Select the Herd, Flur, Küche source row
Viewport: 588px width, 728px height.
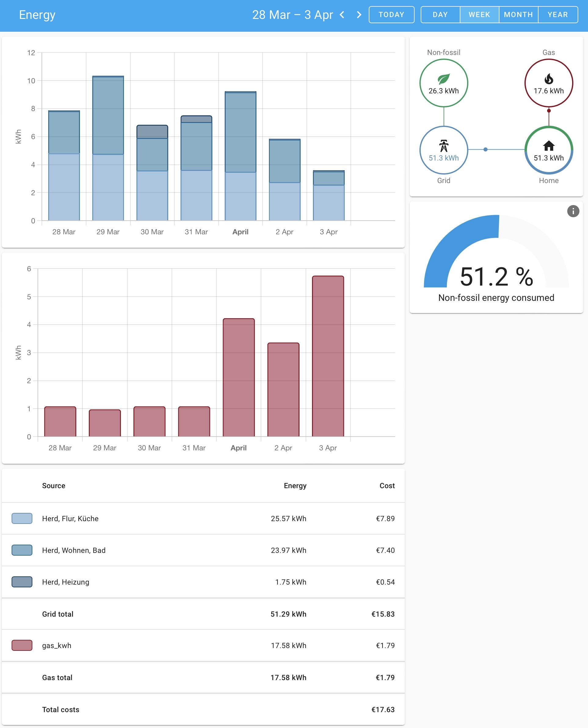point(203,518)
